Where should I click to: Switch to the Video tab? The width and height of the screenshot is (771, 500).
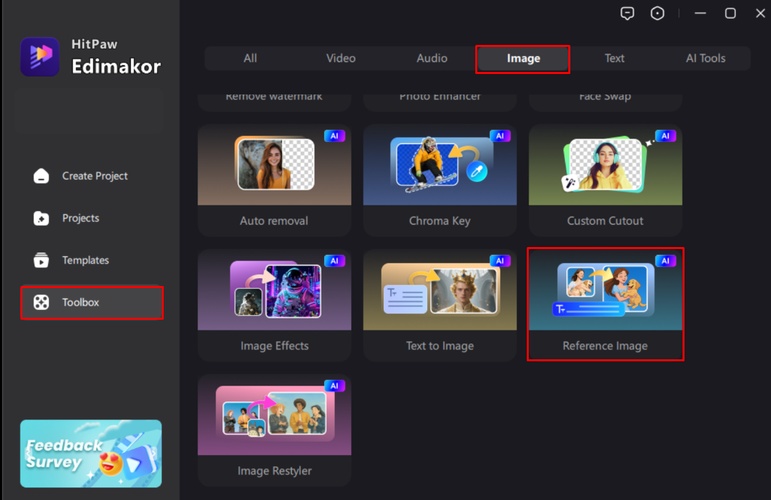pyautogui.click(x=341, y=58)
